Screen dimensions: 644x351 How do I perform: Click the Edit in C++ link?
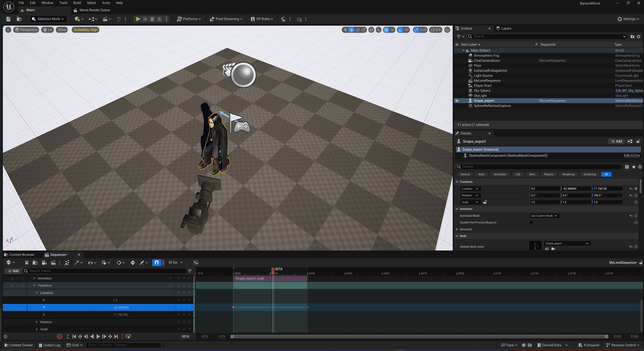(632, 156)
